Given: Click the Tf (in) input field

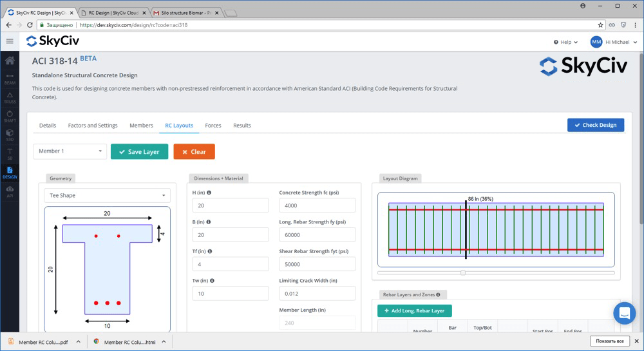Looking at the screenshot, I should (x=231, y=264).
